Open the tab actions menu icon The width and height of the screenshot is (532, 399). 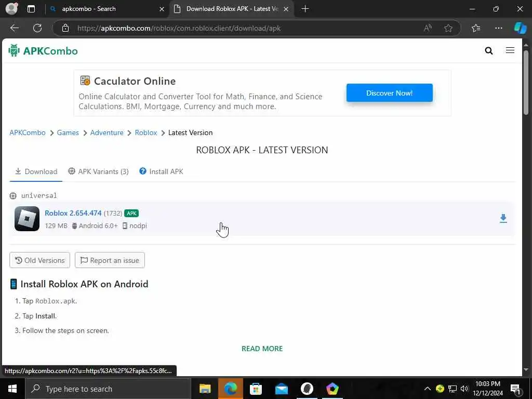coord(31,9)
